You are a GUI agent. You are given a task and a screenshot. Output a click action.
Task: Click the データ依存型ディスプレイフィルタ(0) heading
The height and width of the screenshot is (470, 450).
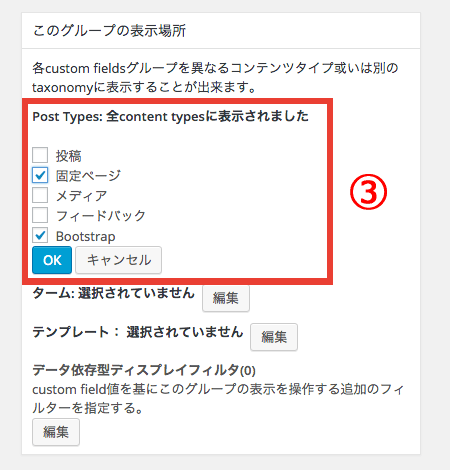click(x=144, y=370)
